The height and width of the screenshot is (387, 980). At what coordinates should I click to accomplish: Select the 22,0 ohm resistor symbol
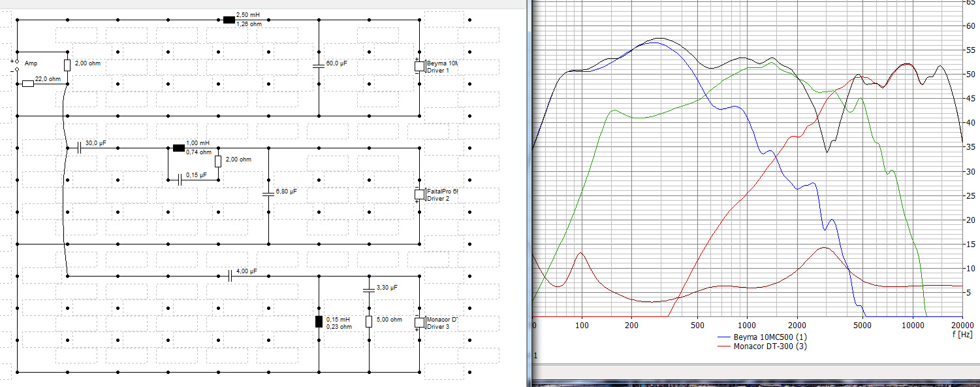pos(28,84)
